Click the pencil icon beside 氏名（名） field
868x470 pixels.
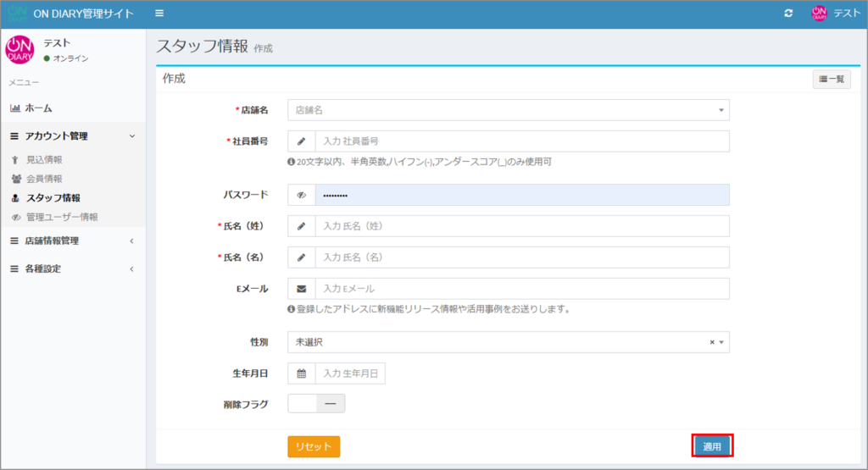coord(301,257)
